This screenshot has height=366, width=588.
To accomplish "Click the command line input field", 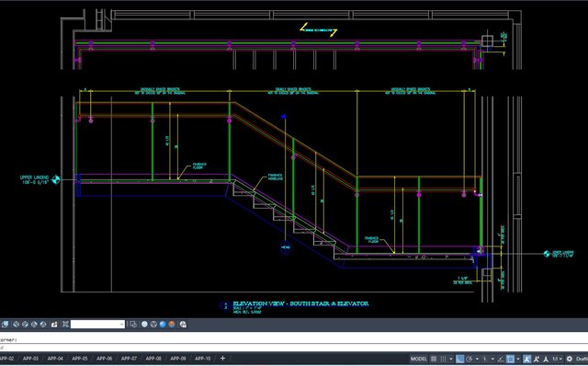I will click(294, 348).
